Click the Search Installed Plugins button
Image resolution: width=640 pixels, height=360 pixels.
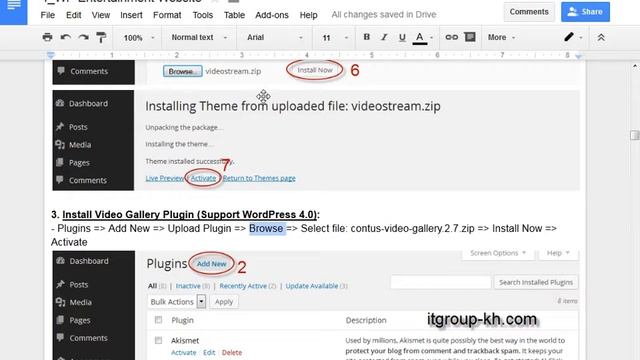click(536, 282)
